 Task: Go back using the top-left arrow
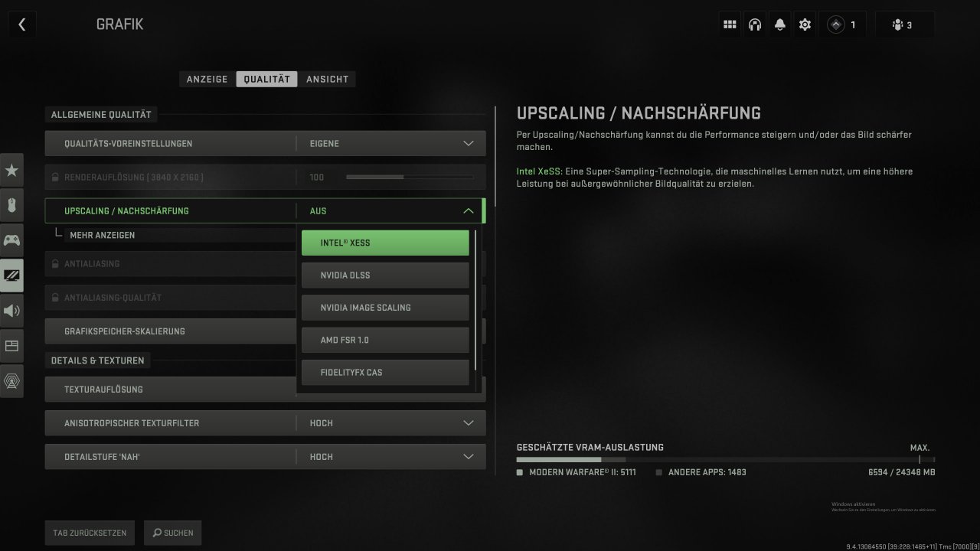tap(21, 24)
